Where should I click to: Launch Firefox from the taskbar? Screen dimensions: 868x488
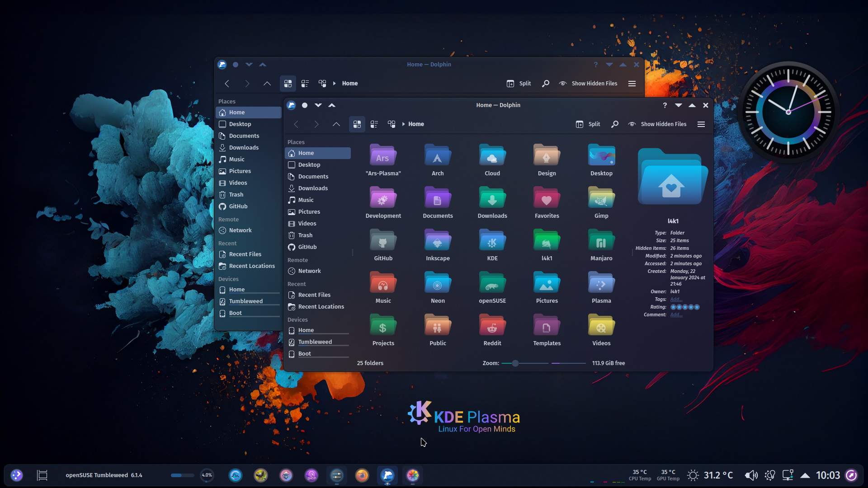pos(362,475)
